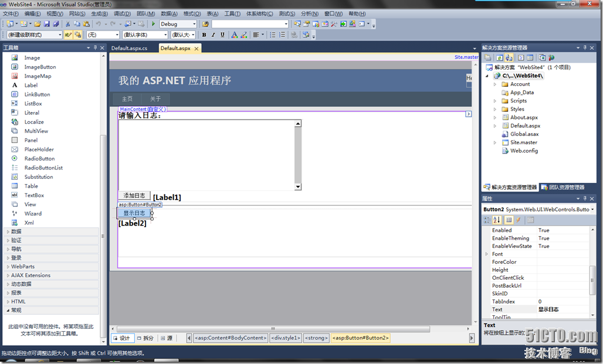Click the asp:Content#BodyContent breadcrumb tag
This screenshot has width=603, height=364.
(231, 338)
